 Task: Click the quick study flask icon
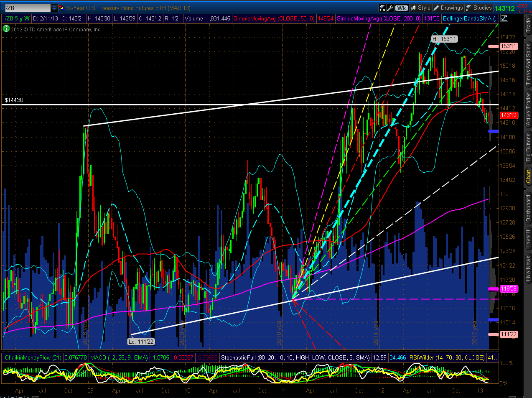tap(382, 8)
